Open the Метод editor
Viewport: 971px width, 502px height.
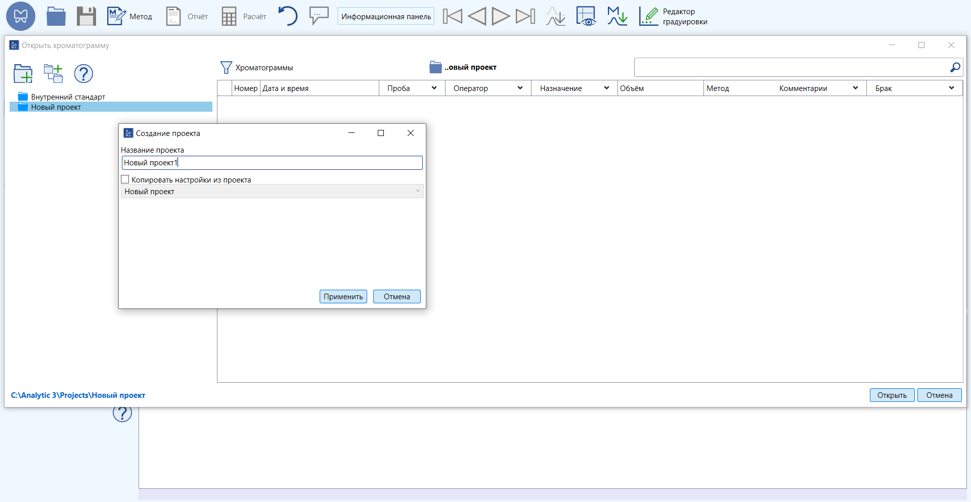pyautogui.click(x=129, y=16)
